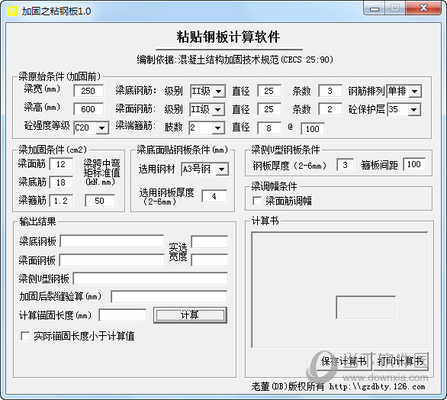Click the U型钢板 钢板厚度 field
This screenshot has height=400, width=447.
[x=345, y=164]
